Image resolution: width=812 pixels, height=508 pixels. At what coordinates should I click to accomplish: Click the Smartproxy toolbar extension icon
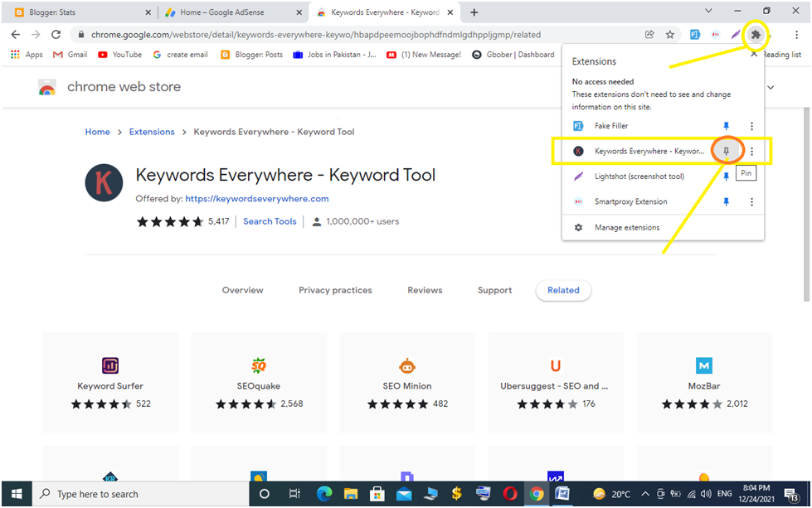point(716,35)
